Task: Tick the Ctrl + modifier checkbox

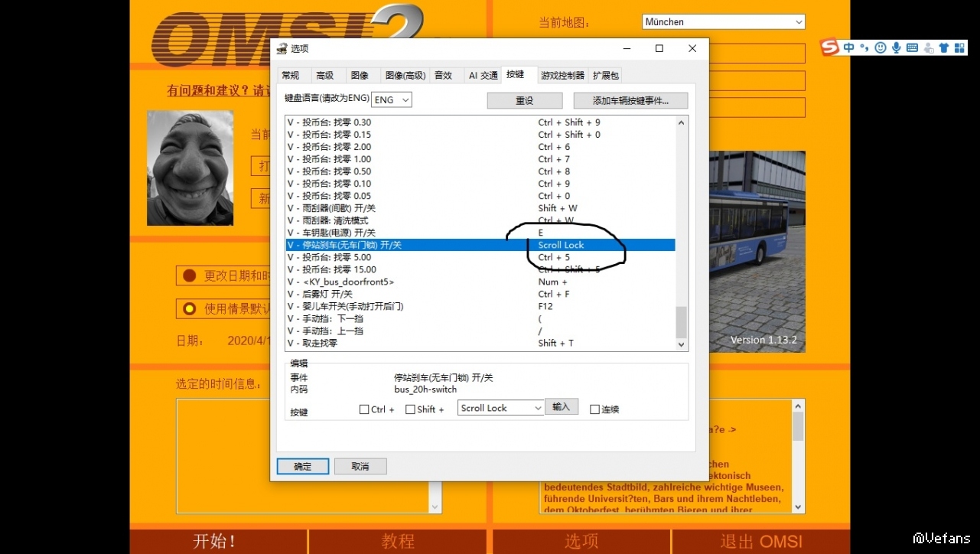Action: pyautogui.click(x=364, y=409)
